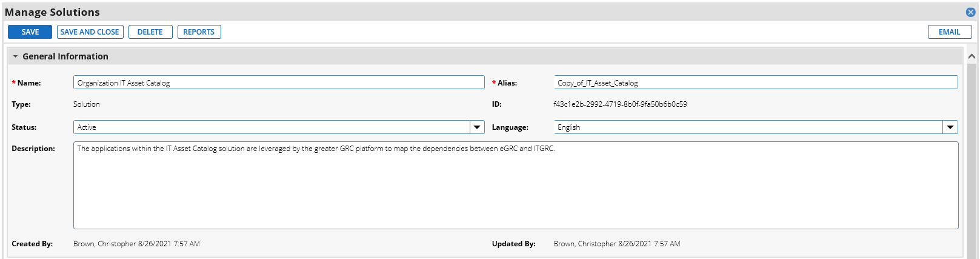Click the scrollbar up arrow
Viewport: 980px width, 259px height.
[x=972, y=56]
